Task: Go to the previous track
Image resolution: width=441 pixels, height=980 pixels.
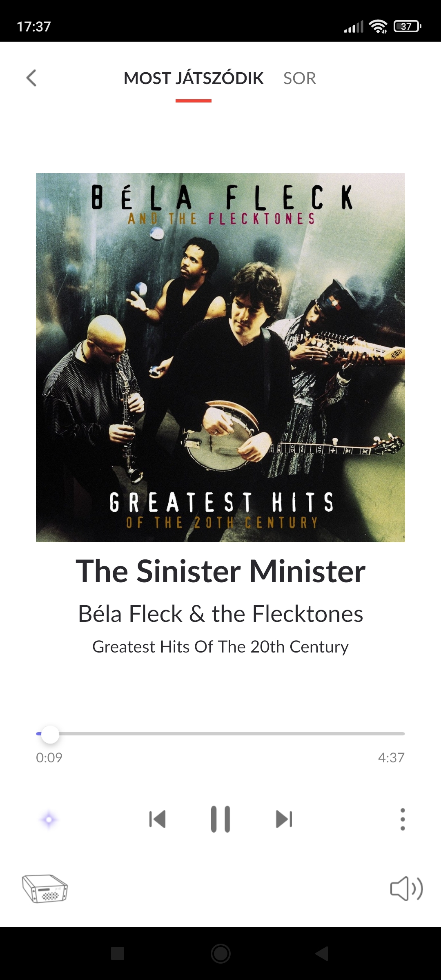Action: pos(157,819)
